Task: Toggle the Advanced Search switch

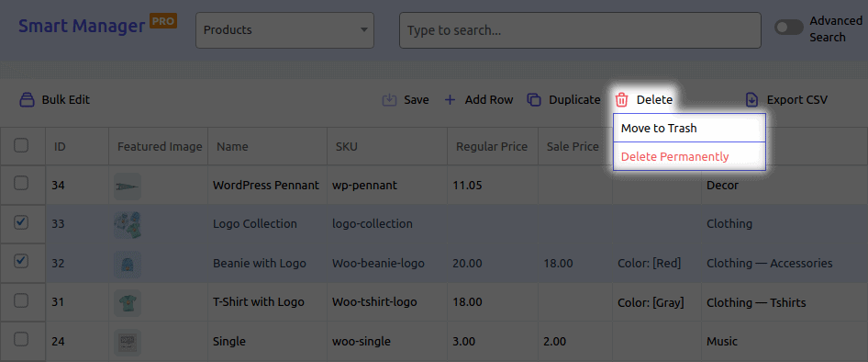Action: coord(789,28)
